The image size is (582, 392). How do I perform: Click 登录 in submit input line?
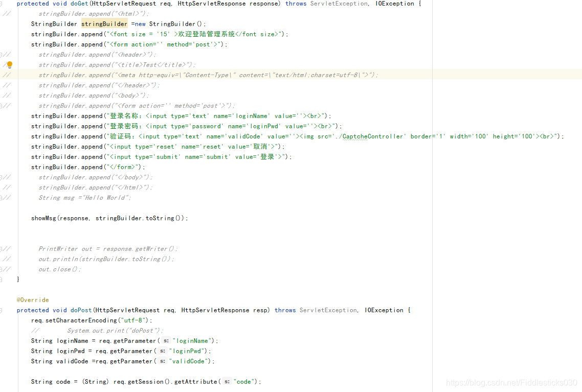pos(267,157)
